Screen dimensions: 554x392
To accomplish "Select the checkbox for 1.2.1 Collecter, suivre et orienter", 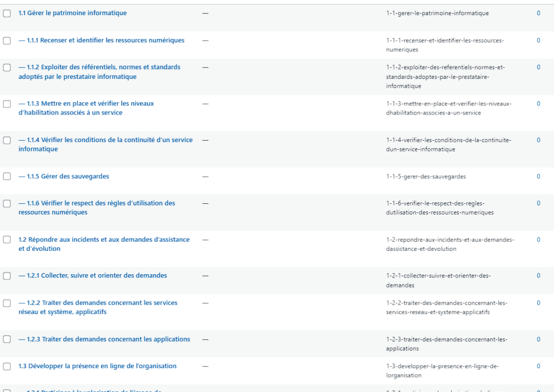I will [x=7, y=276].
